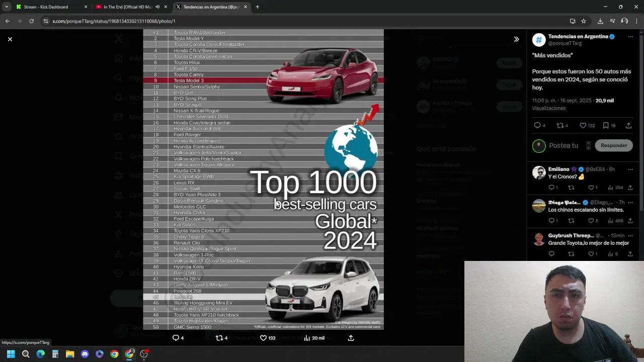Screen dimensions: 644x362
Task: Close the Kick Dashboard tab
Action: point(86,7)
